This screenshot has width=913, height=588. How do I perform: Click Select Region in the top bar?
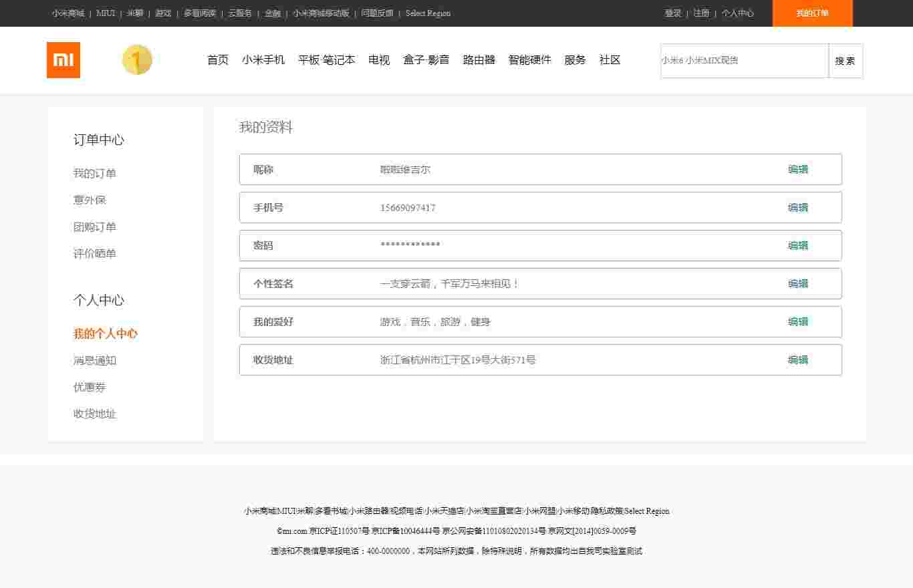click(x=428, y=13)
